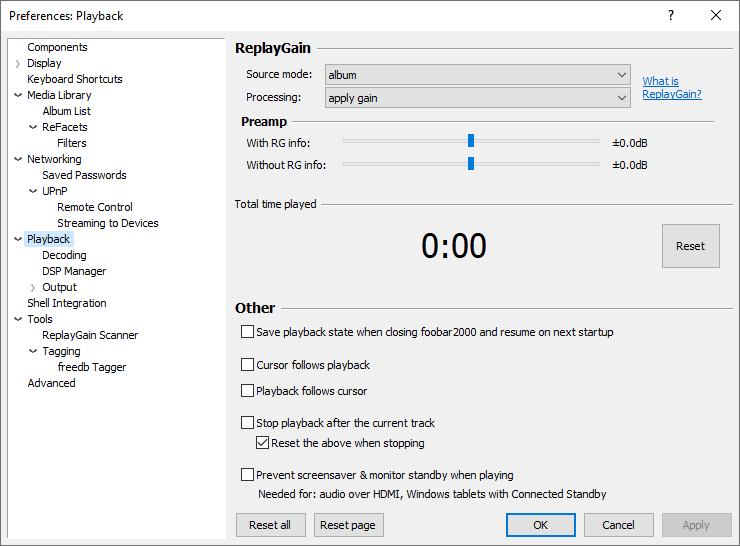Go to ReplayGain Scanner settings
Image resolution: width=740 pixels, height=546 pixels.
[x=90, y=335]
